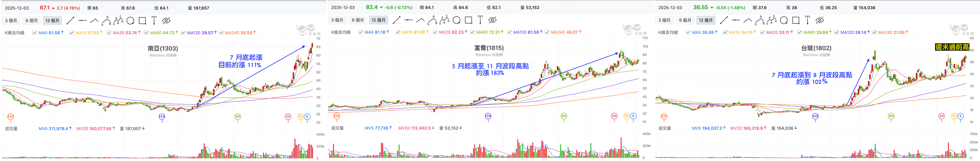Uncheck MA240 21.09 checkbox in 台玻 chart
This screenshot has width=980, height=161.
click(x=874, y=32)
